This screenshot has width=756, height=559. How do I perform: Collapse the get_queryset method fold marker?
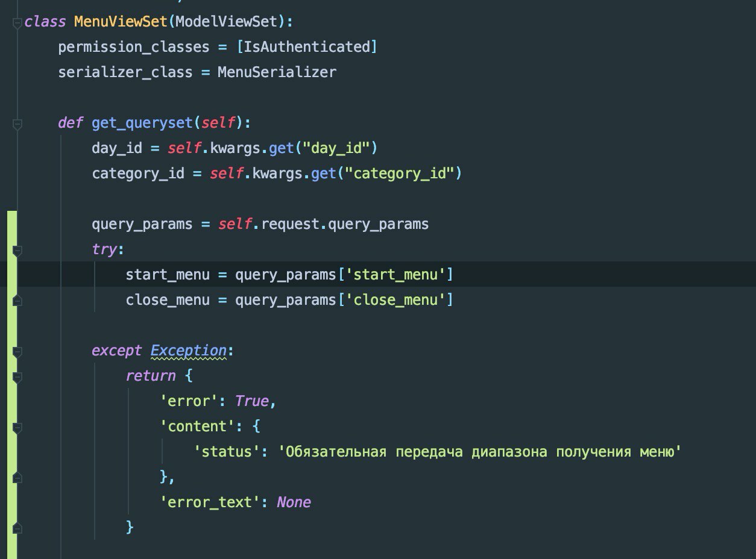(x=17, y=123)
